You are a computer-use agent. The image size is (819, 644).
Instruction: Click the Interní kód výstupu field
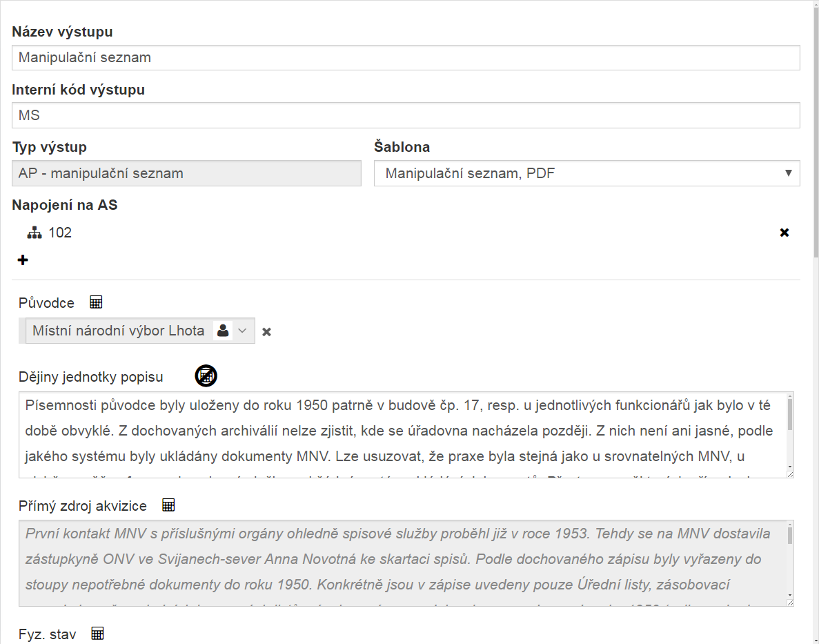[406, 115]
